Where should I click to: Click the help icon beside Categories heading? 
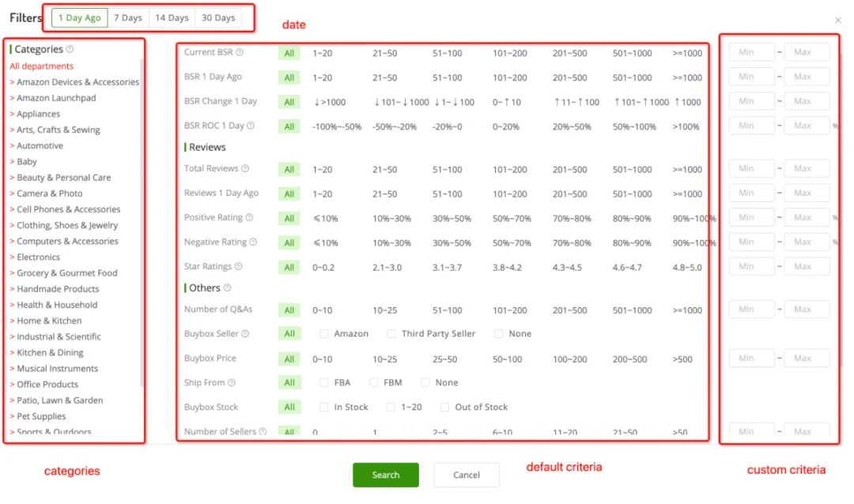point(71,49)
